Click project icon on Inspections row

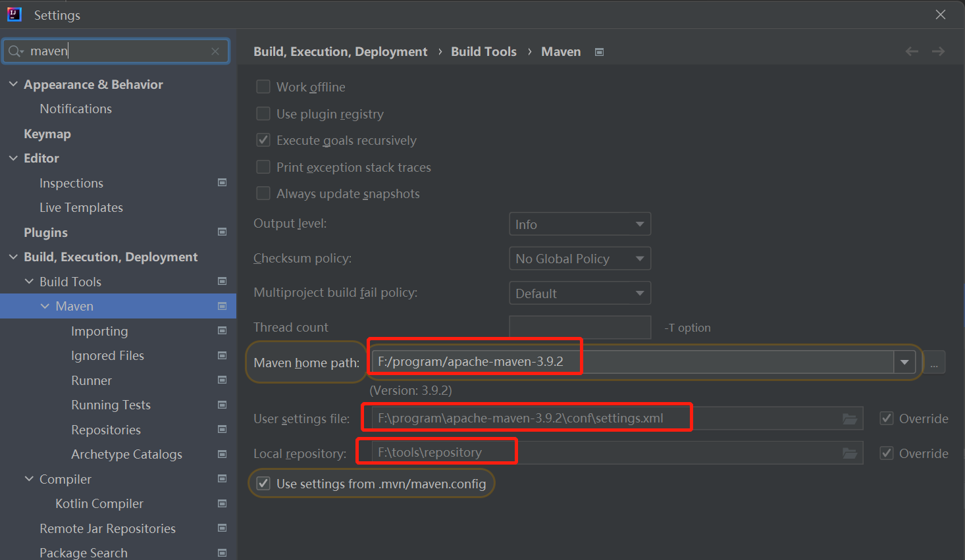[x=222, y=182]
